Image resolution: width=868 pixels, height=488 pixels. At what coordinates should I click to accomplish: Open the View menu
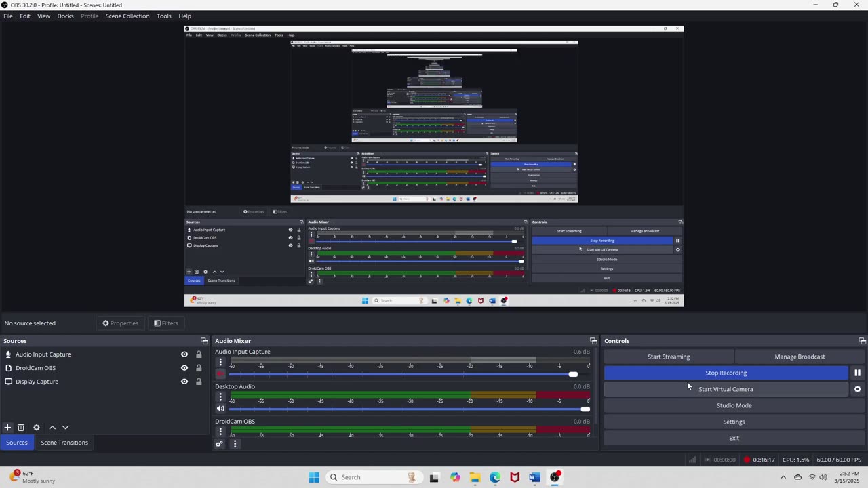coord(43,16)
